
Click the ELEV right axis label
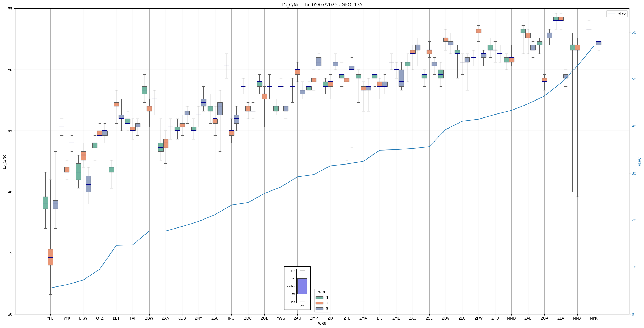(640, 162)
